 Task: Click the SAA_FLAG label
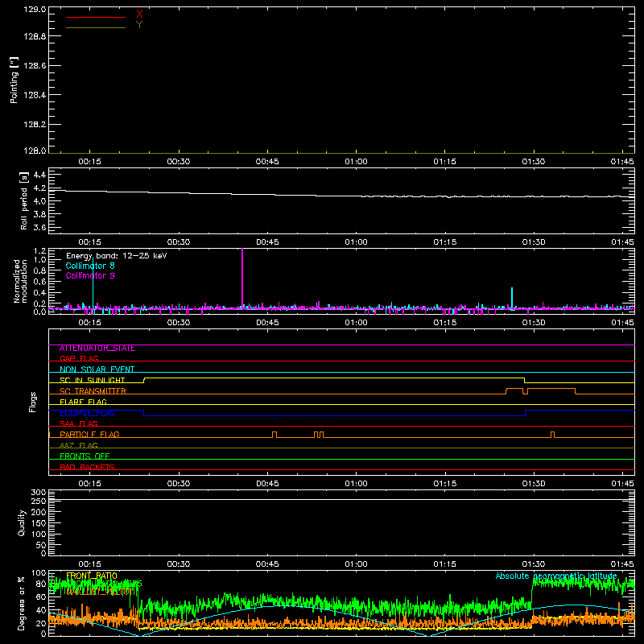pos(79,423)
